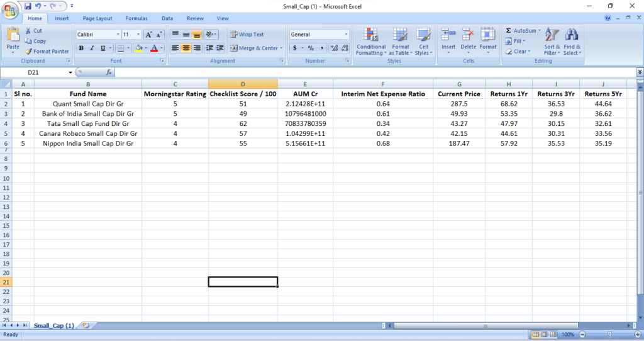The image size is (644, 341).
Task: Open Format as Table gallery
Action: (x=401, y=42)
